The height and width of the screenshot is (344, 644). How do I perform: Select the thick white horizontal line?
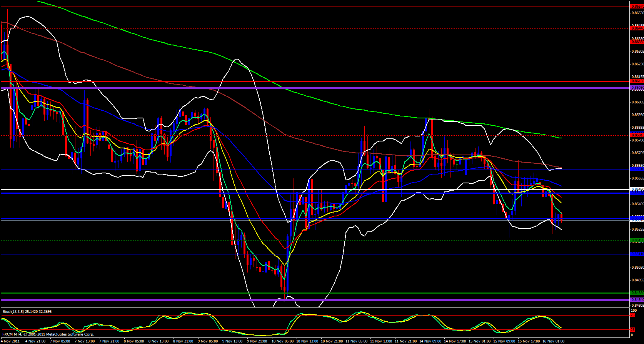point(308,189)
